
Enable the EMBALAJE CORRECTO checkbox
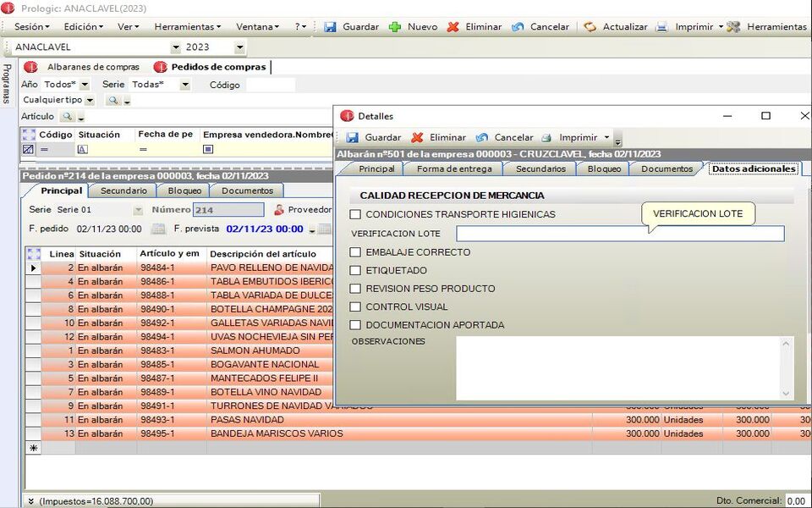[354, 251]
